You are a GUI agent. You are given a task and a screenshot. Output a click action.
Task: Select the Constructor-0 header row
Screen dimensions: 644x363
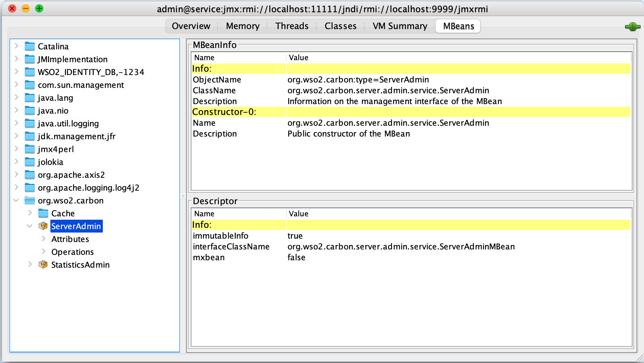[411, 112]
